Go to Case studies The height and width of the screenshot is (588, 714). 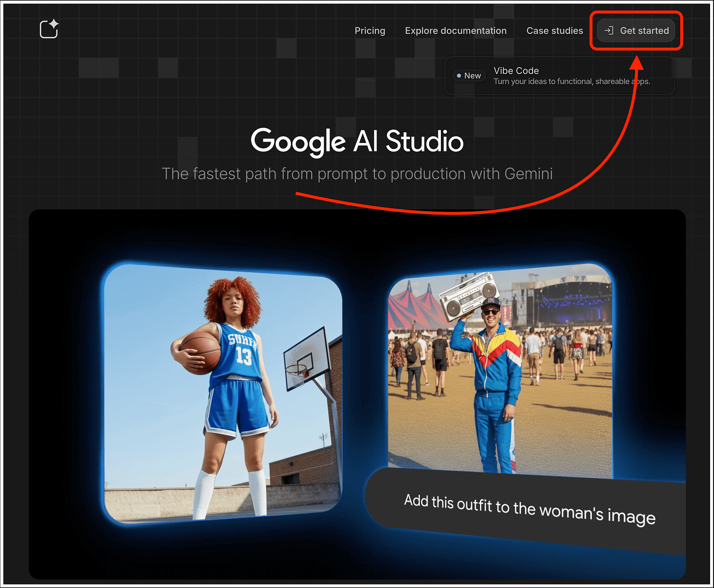[555, 30]
